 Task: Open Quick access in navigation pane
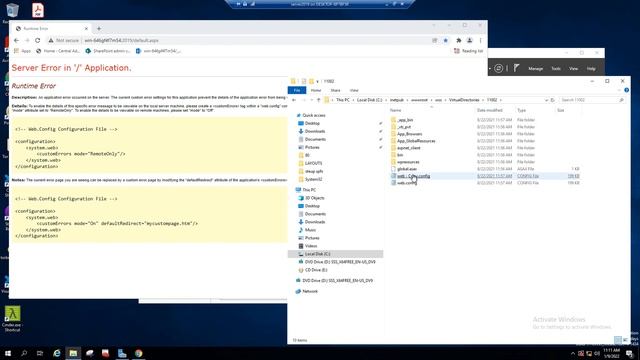tap(313, 116)
